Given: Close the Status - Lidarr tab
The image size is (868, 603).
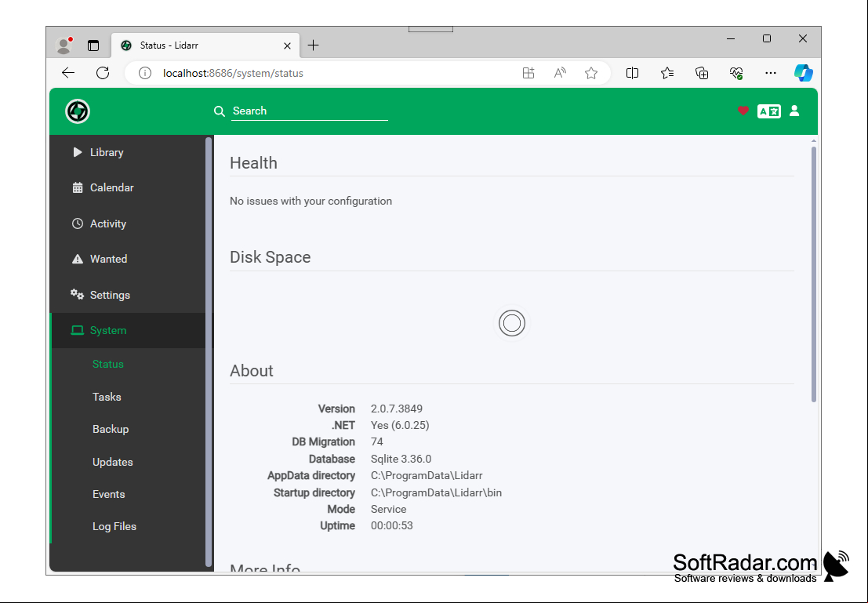Looking at the screenshot, I should tap(287, 46).
